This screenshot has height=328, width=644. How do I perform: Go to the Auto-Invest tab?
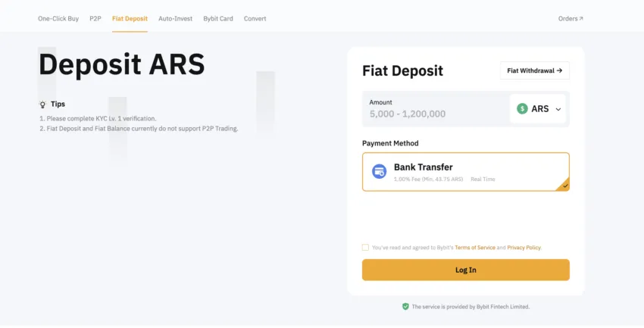[x=175, y=18]
